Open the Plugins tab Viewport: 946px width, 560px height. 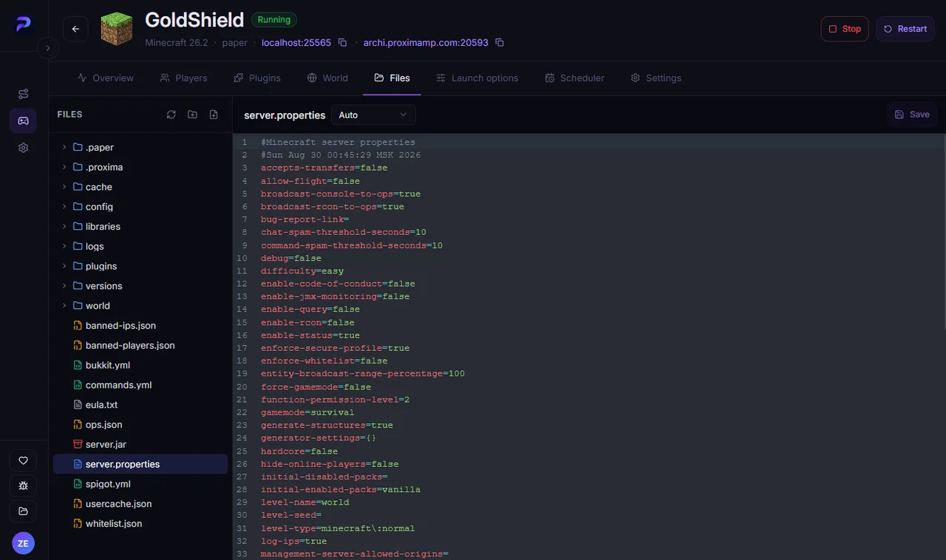(257, 78)
